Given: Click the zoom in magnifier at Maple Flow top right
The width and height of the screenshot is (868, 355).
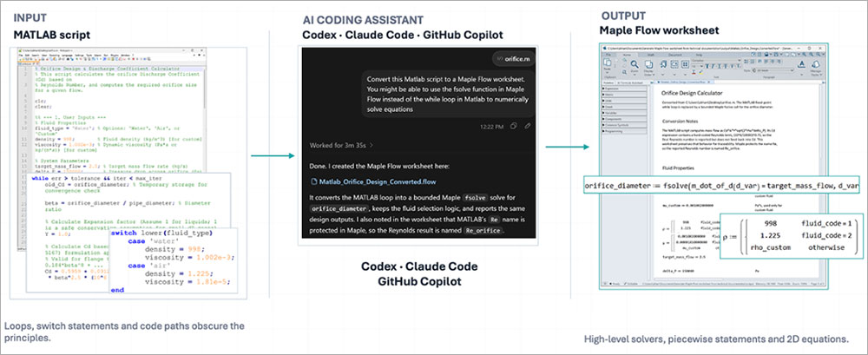Looking at the screenshot, I should 804,55.
